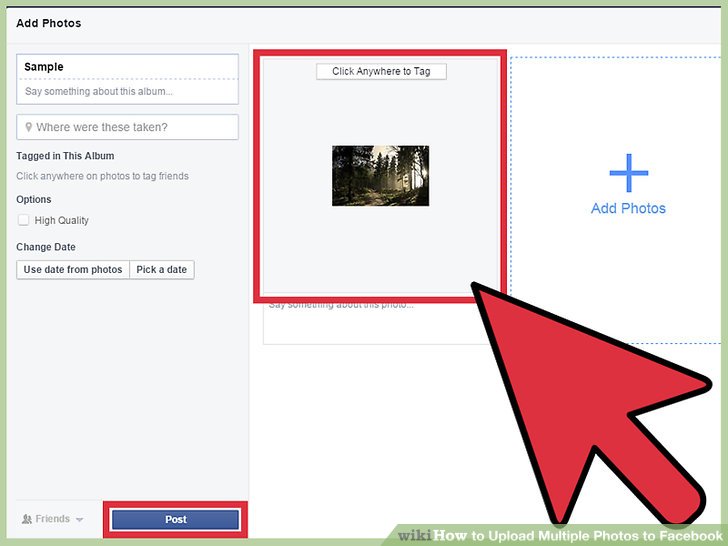Focus the Where were these taken field
728x546 pixels.
tap(127, 127)
